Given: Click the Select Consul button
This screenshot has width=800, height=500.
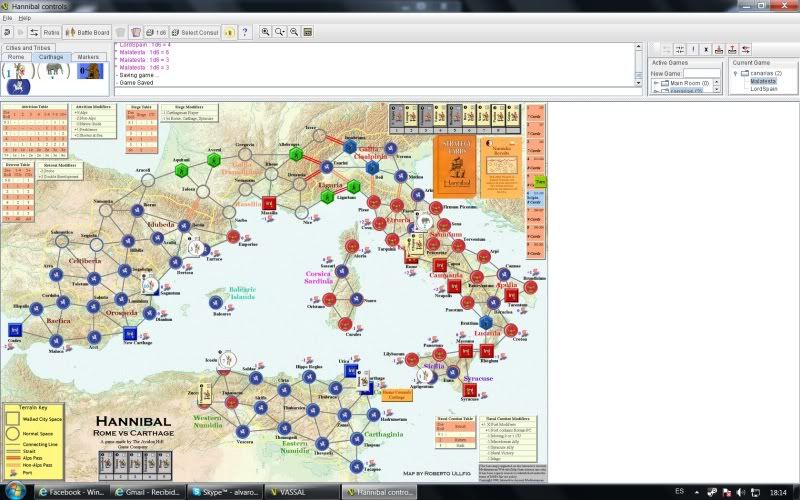Looking at the screenshot, I should pyautogui.click(x=195, y=32).
